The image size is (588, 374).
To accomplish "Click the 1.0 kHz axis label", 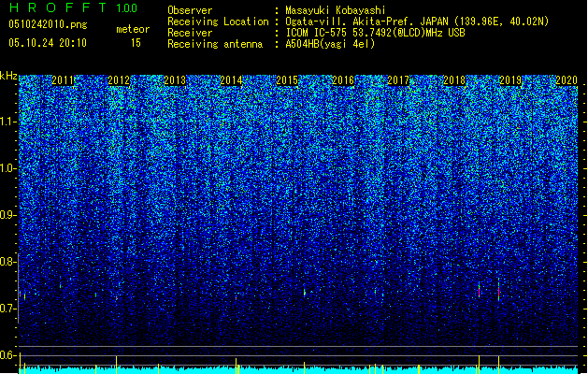I will pyautogui.click(x=8, y=168).
